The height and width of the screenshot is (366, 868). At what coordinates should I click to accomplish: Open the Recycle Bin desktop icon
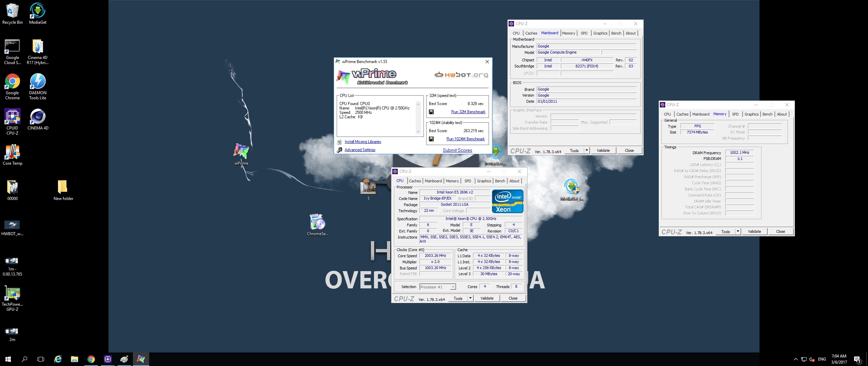click(13, 14)
